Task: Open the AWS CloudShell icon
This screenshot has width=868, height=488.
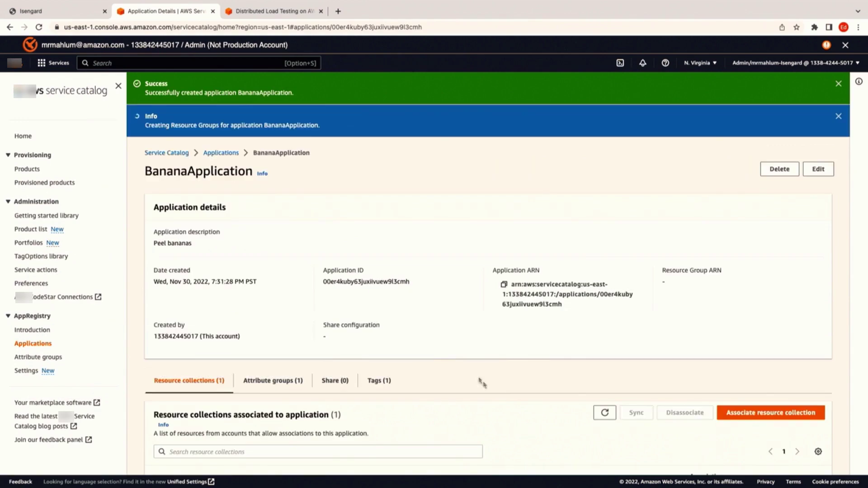Action: click(x=620, y=63)
